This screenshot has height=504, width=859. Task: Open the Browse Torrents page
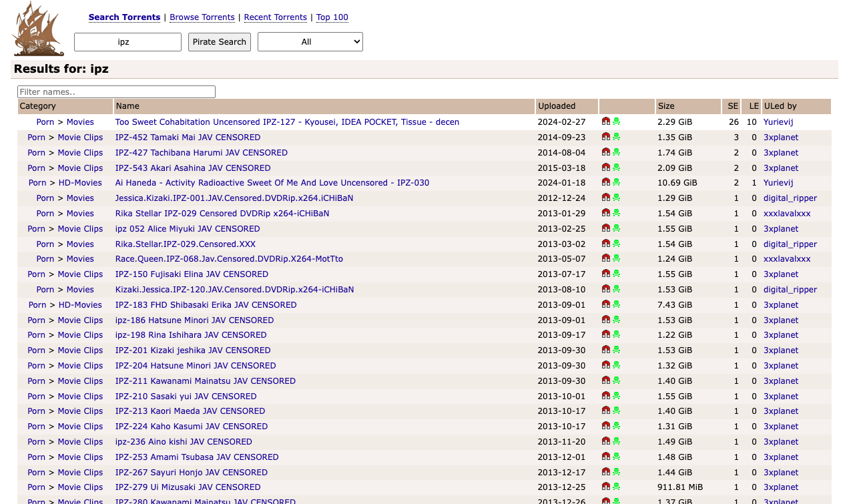point(202,17)
